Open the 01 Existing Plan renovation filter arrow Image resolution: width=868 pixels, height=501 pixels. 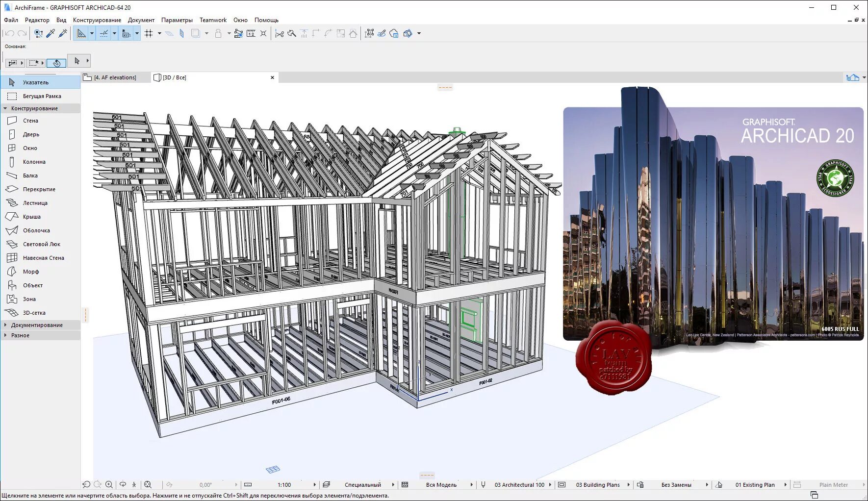click(x=786, y=485)
